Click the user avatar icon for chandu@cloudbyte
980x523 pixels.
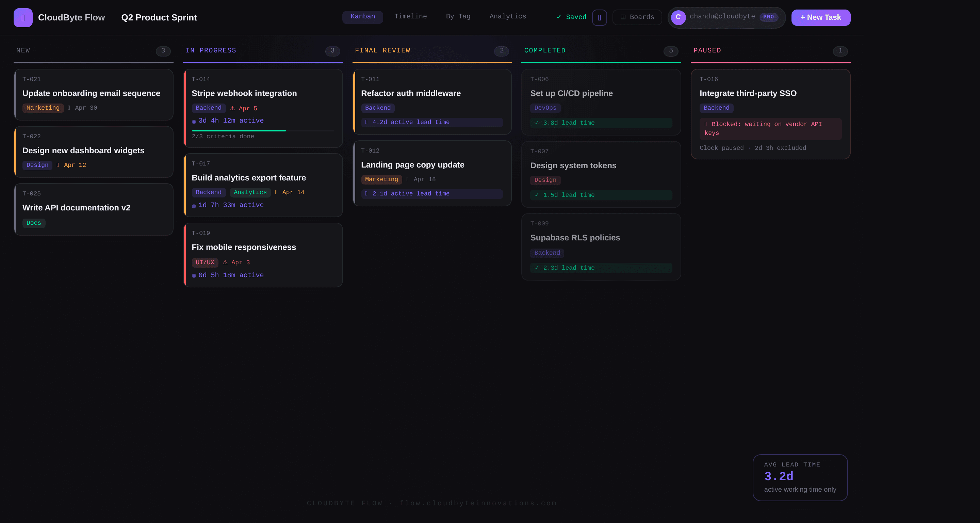678,17
